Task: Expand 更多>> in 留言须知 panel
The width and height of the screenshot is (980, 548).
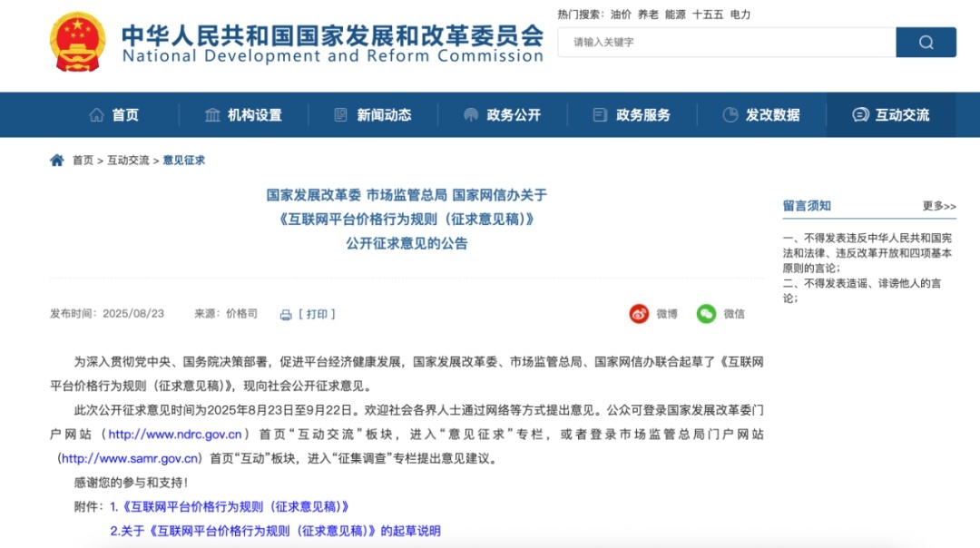Action: (939, 206)
